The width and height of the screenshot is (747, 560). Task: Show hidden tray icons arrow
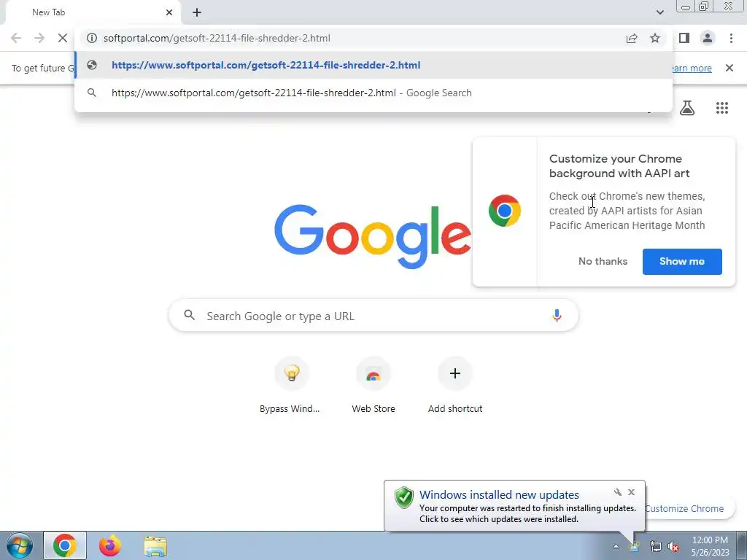pyautogui.click(x=616, y=546)
